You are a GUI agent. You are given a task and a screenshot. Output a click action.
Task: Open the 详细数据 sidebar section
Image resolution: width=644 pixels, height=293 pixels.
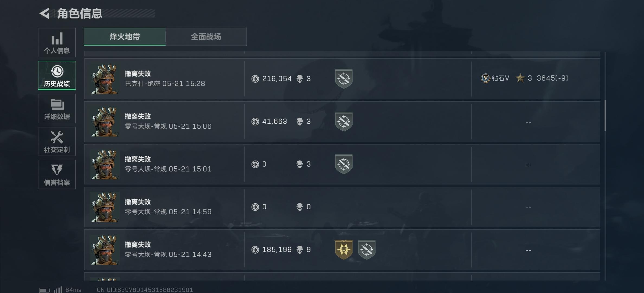[x=57, y=109]
